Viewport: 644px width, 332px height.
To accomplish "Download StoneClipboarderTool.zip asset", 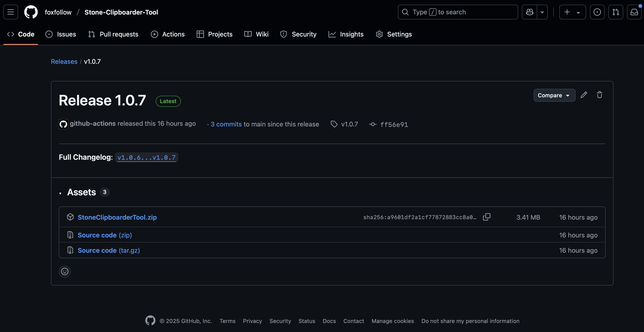I will [117, 217].
